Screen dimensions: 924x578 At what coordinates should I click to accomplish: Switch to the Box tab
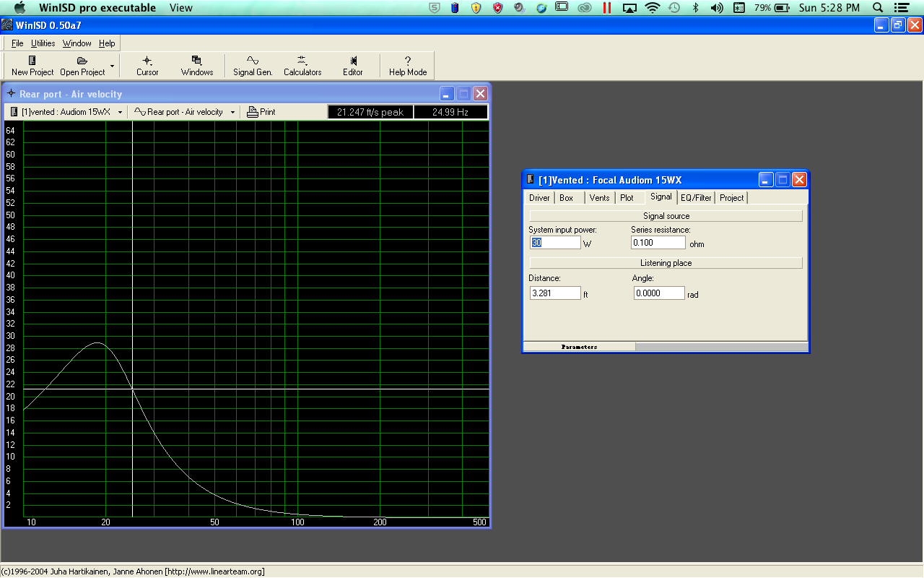567,197
